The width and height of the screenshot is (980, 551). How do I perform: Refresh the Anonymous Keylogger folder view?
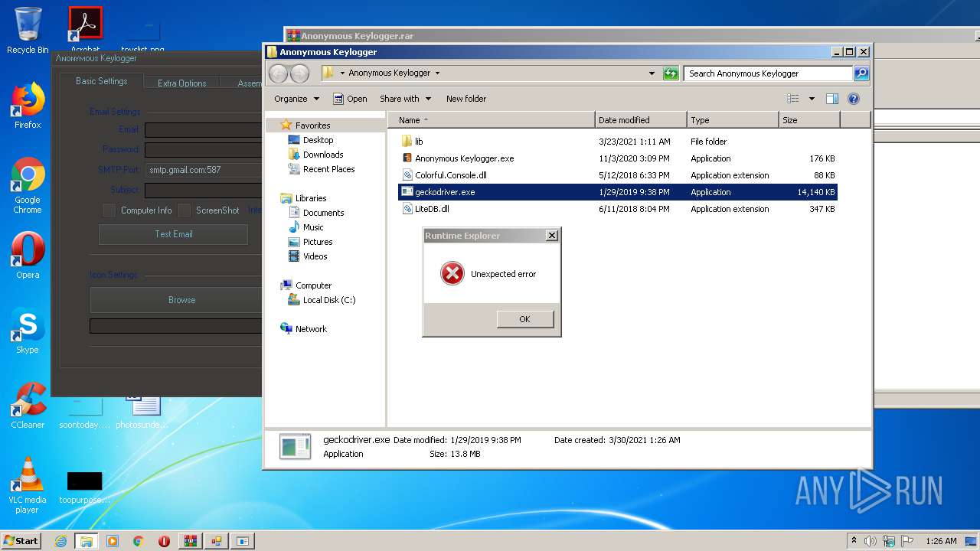pos(671,73)
